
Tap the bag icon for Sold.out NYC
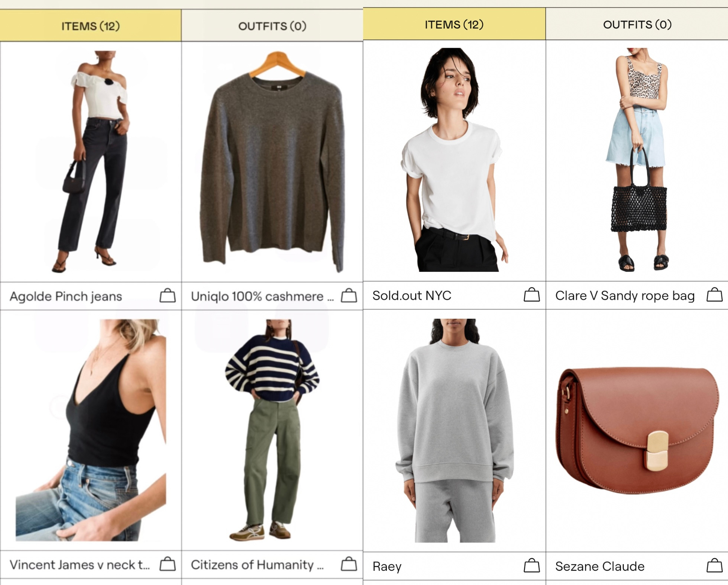[x=532, y=295]
